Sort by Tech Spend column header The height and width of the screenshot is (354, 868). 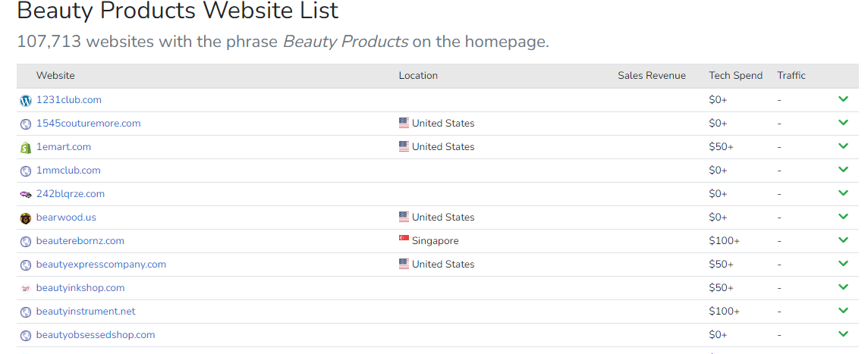(736, 76)
